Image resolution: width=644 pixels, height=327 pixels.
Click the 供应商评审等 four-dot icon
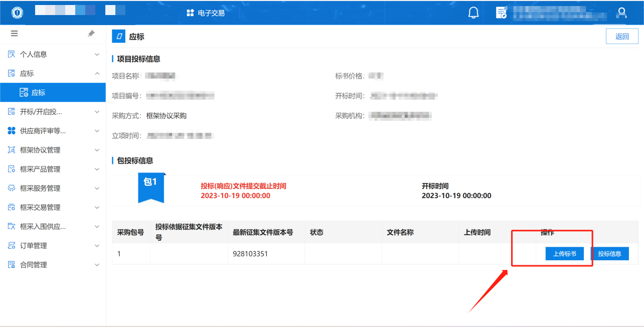[x=12, y=131]
